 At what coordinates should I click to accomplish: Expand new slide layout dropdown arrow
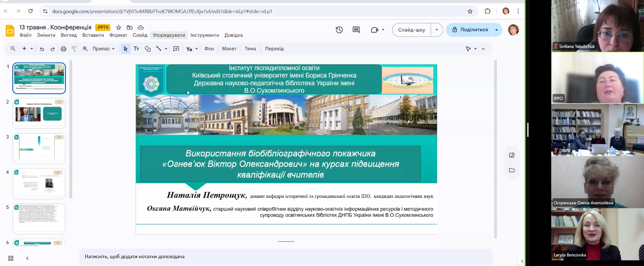click(32, 49)
